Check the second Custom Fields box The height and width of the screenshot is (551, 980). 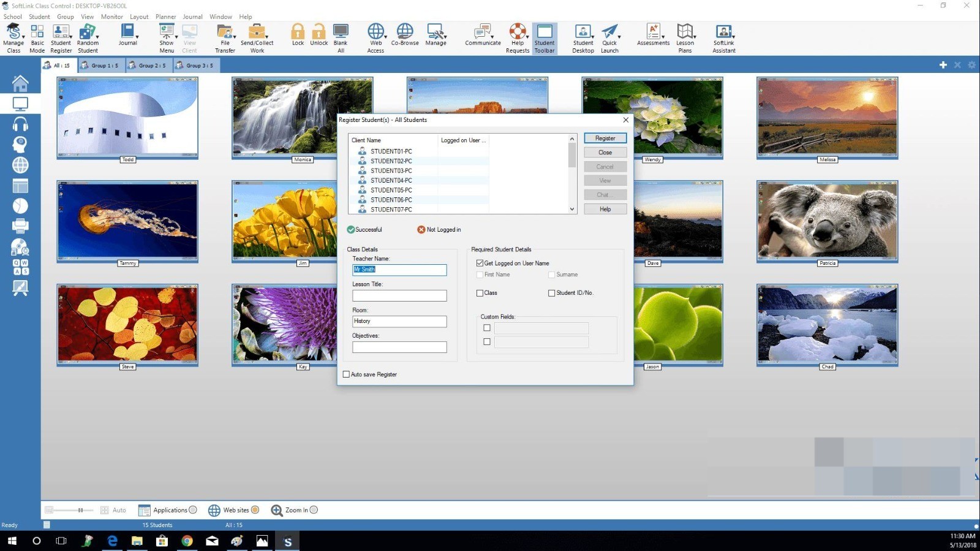(487, 342)
